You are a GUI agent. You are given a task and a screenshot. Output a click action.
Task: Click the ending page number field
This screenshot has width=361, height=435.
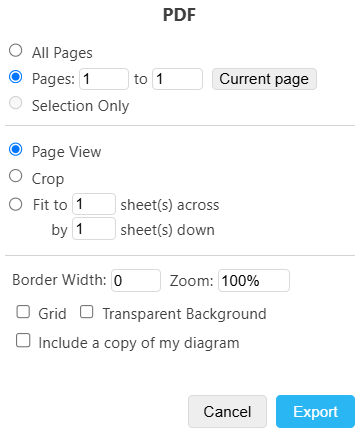click(x=177, y=79)
